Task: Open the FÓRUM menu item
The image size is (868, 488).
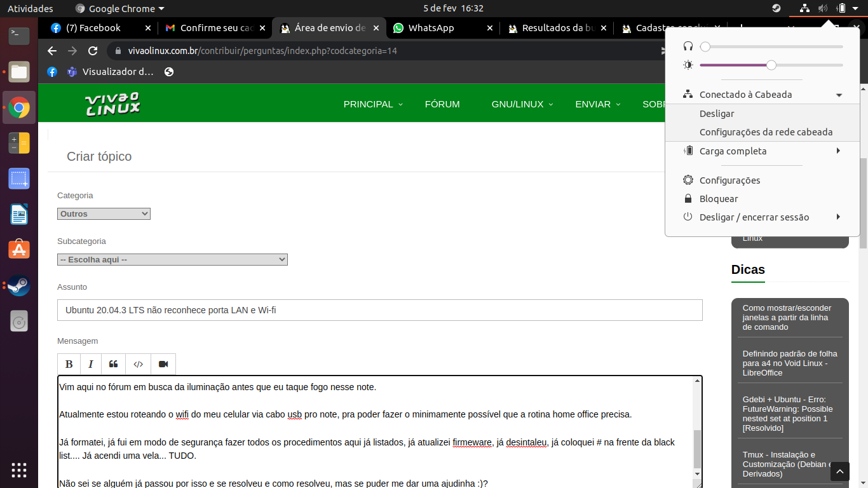Action: [x=442, y=104]
